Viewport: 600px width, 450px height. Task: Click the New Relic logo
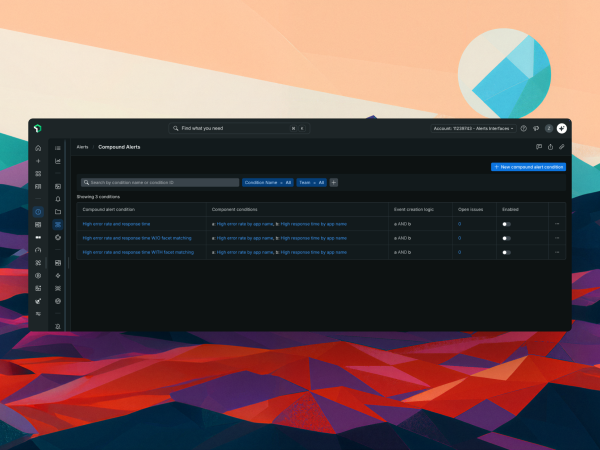[x=38, y=128]
